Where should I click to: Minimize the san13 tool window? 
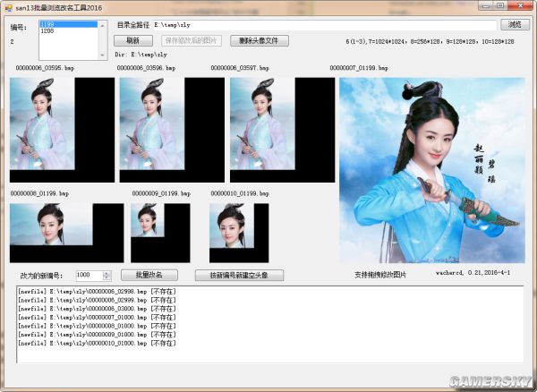tap(486, 5)
